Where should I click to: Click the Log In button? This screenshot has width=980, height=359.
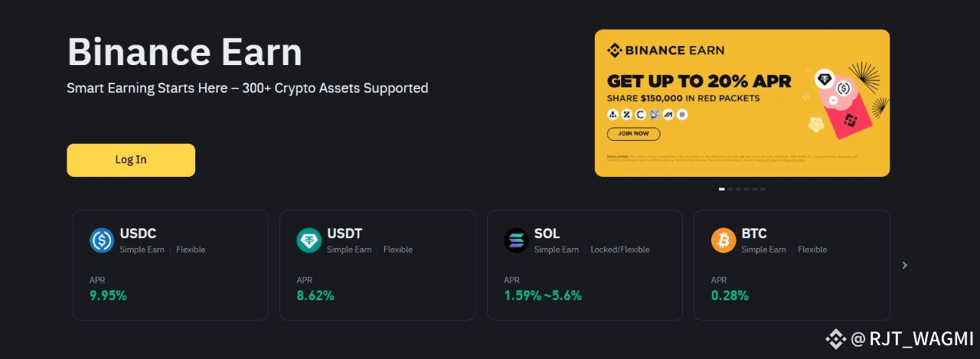(131, 160)
